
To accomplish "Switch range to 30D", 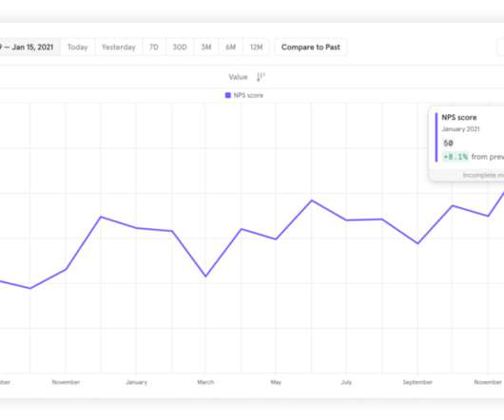I will pyautogui.click(x=180, y=48).
